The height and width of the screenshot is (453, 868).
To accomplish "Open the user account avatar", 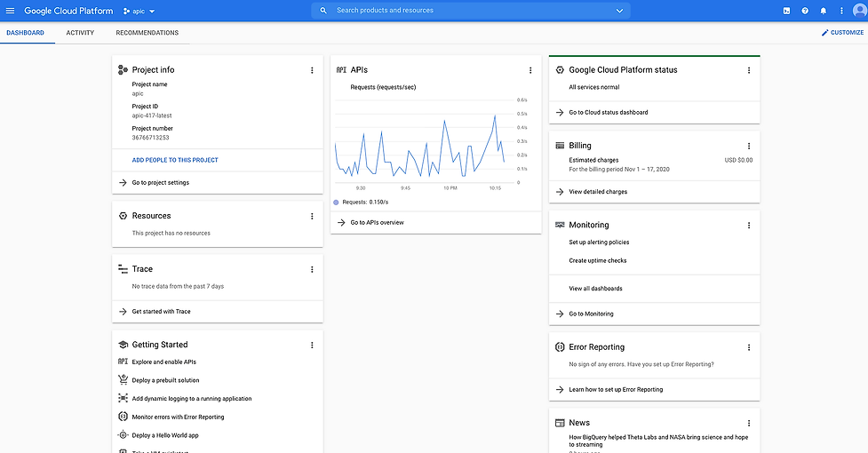I will 860,11.
